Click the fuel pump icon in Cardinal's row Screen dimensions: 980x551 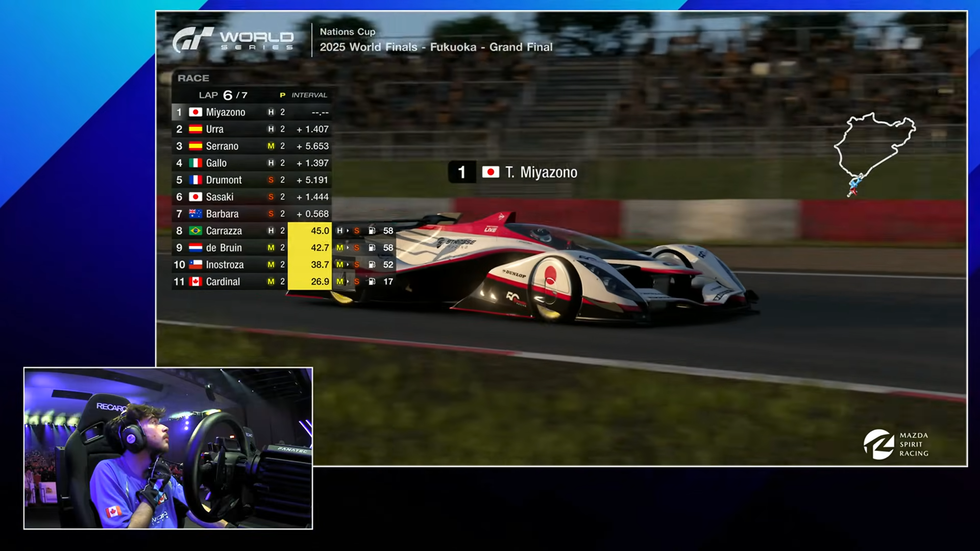[372, 282]
